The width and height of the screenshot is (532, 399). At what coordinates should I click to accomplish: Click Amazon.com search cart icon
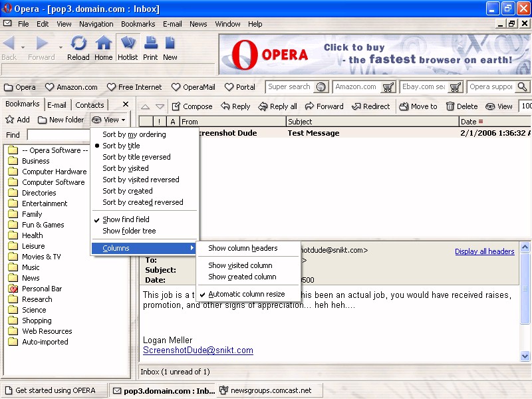point(388,87)
